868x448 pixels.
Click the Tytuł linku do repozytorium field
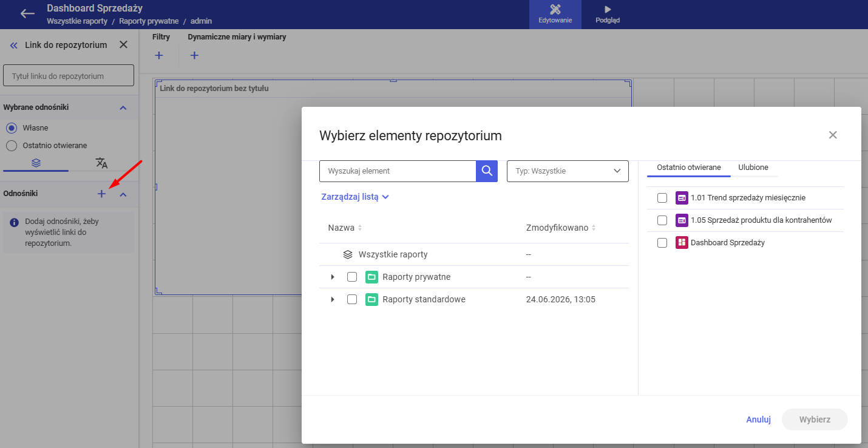pyautogui.click(x=69, y=76)
